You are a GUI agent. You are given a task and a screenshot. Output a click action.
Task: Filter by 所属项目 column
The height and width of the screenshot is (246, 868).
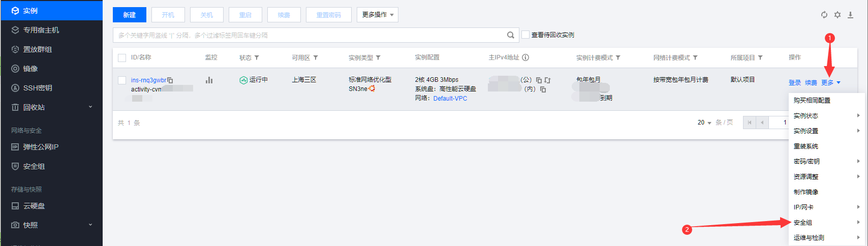click(x=760, y=58)
